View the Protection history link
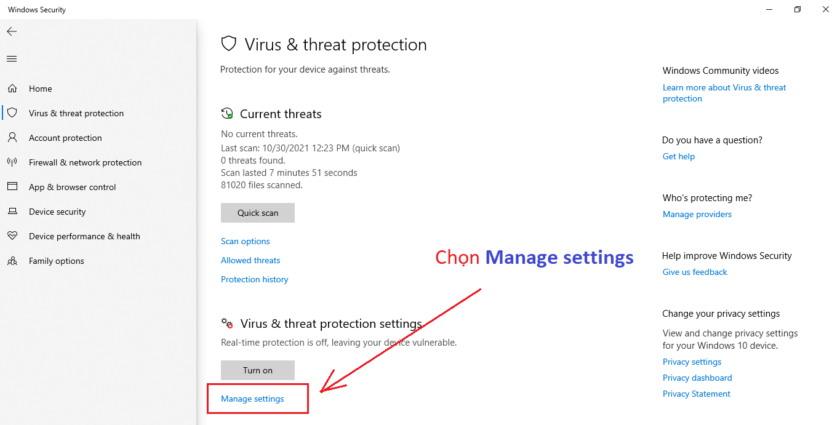 (254, 280)
